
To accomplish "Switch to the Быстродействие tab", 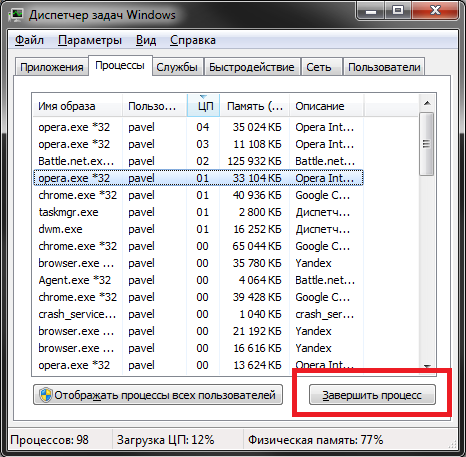I will pyautogui.click(x=252, y=67).
